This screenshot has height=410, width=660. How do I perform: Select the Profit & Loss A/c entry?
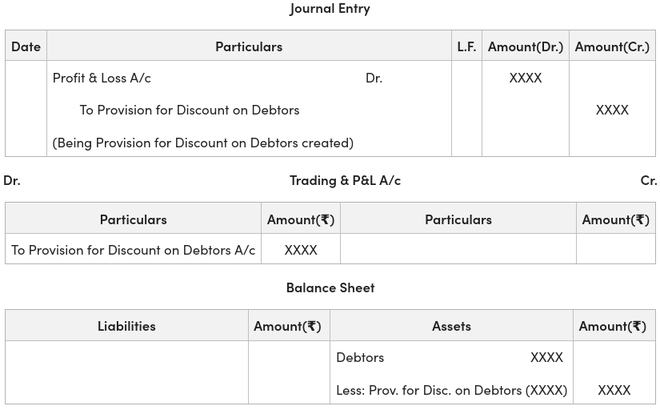(x=102, y=78)
